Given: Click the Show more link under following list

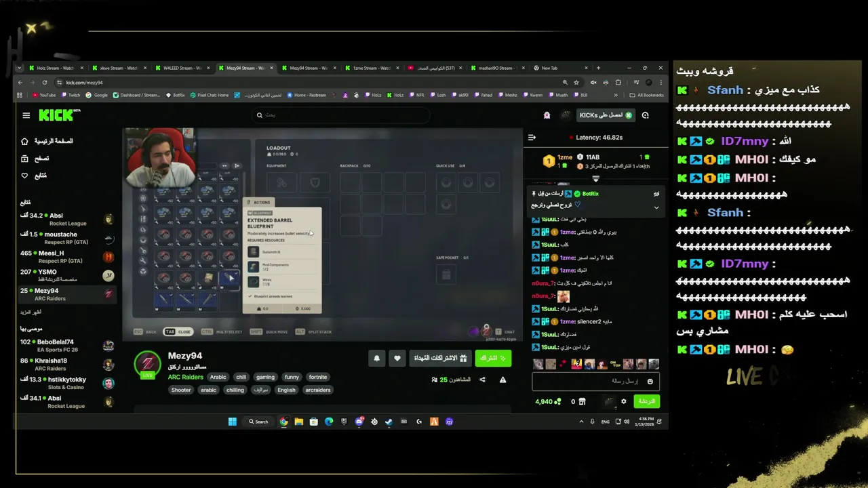Looking at the screenshot, I should [x=31, y=312].
